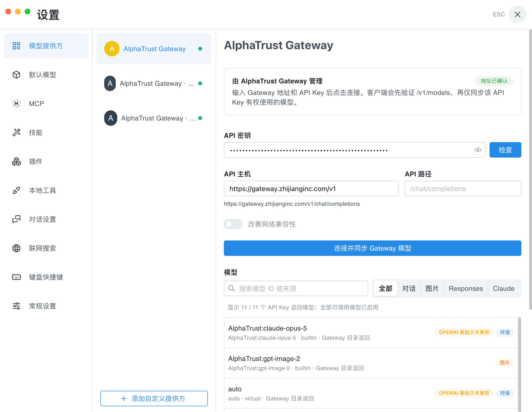Select the auto model row

point(371,393)
